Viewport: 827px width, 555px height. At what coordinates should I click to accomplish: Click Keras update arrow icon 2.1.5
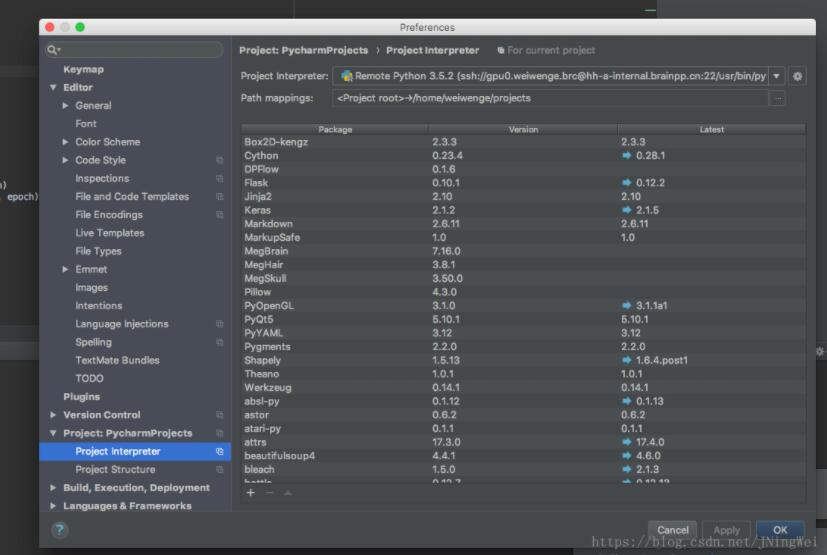click(x=627, y=210)
